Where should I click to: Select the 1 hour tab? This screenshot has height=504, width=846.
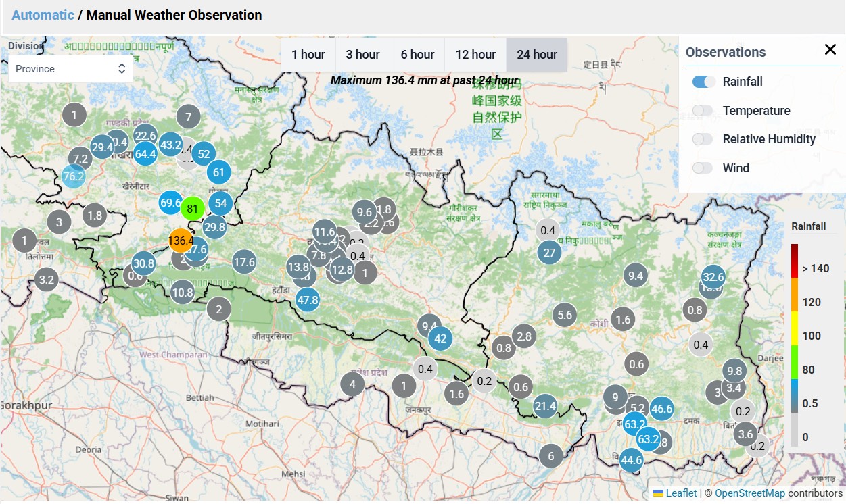pyautogui.click(x=308, y=55)
